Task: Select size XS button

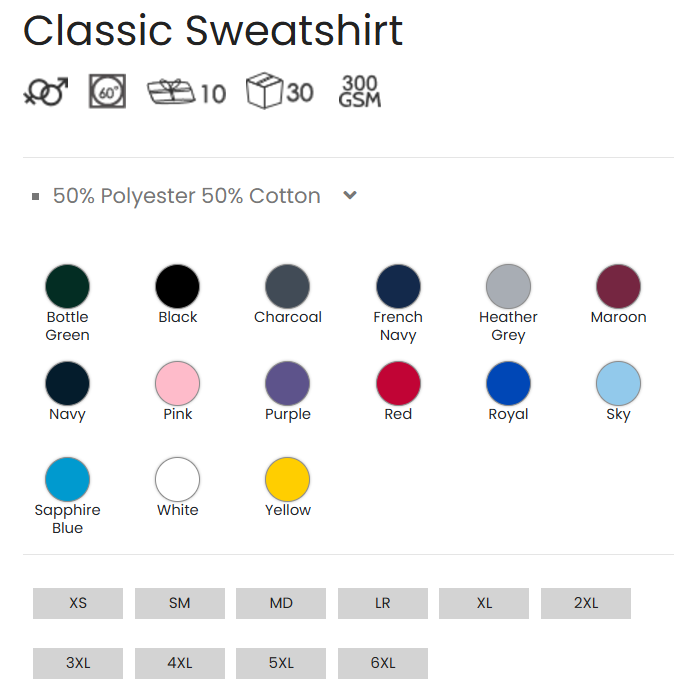Action: coord(78,603)
